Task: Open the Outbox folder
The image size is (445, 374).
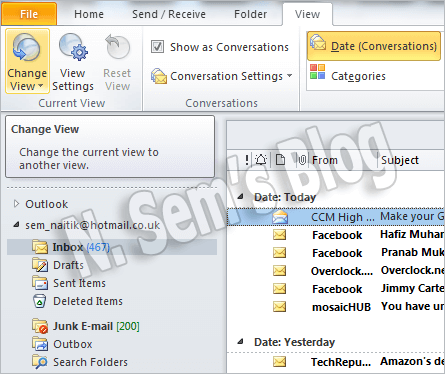Action: coord(73,344)
